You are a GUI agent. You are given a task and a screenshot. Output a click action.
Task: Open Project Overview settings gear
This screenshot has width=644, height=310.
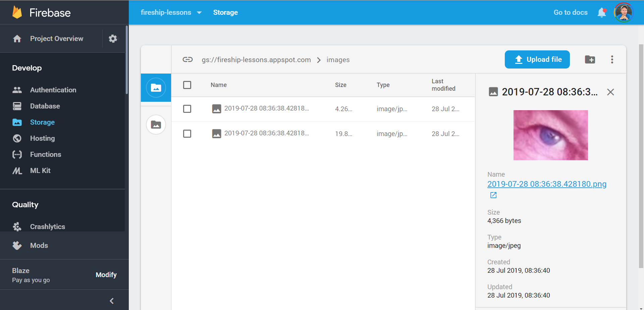[x=113, y=38]
